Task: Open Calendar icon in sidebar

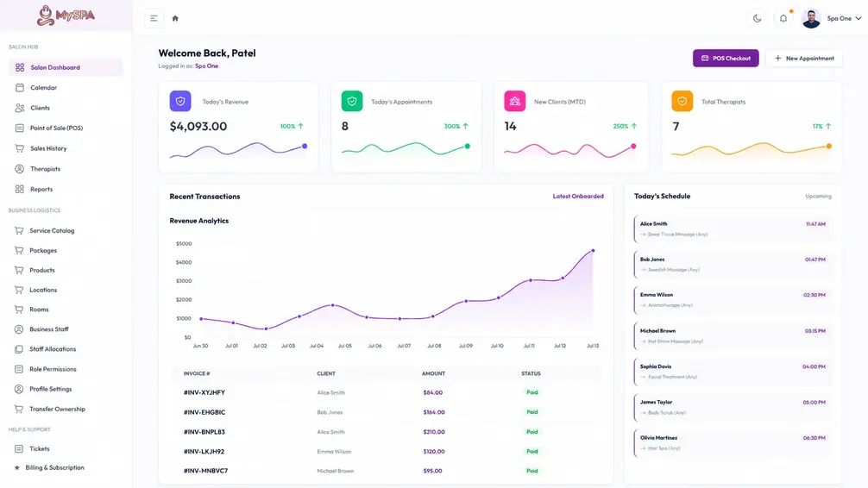Action: tap(19, 87)
